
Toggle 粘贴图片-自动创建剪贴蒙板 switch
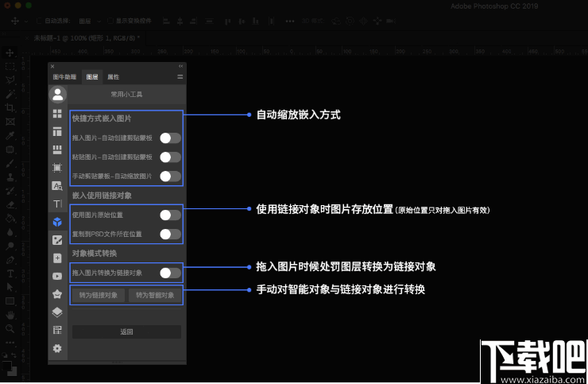coord(170,157)
